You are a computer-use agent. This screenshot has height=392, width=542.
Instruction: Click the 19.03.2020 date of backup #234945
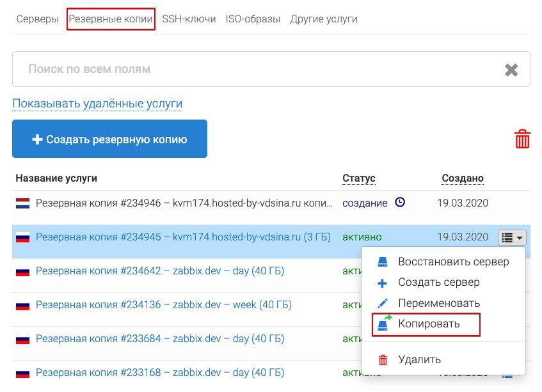coord(463,237)
